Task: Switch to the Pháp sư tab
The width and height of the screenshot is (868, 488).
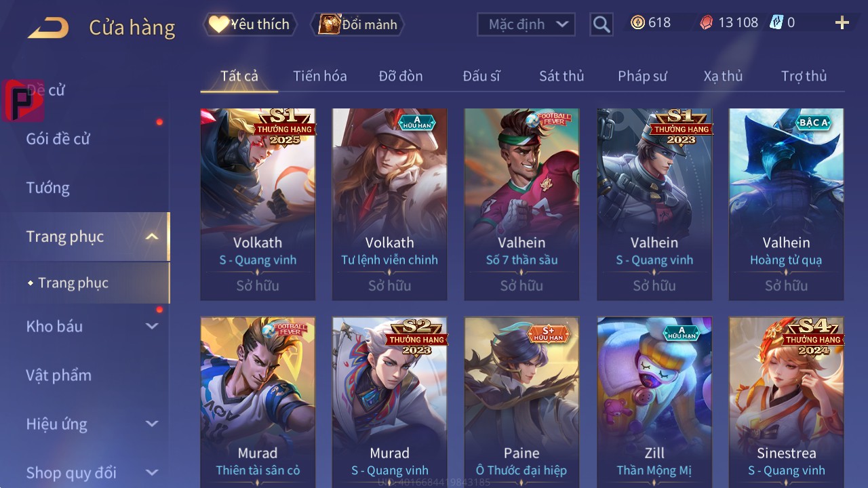Action: point(642,76)
